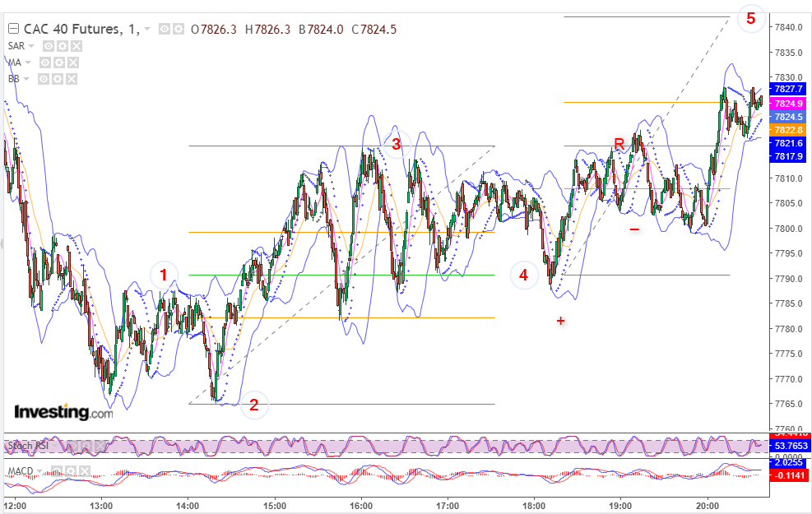Viewport: 812px width, 514px height.
Task: Collapse the chart legend box icon
Action: (x=13, y=29)
